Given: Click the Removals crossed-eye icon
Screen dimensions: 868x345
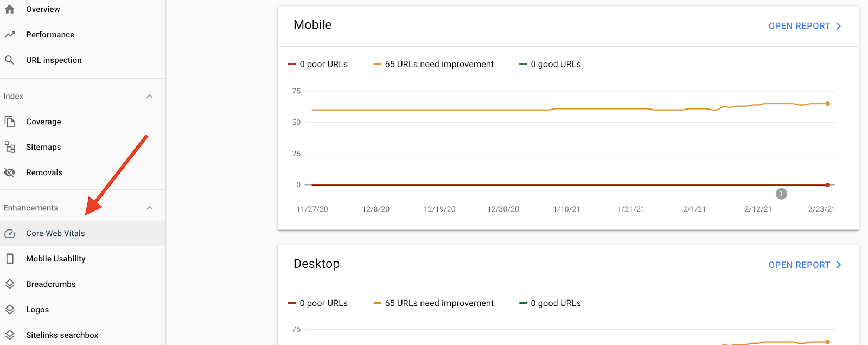Looking at the screenshot, I should [10, 173].
